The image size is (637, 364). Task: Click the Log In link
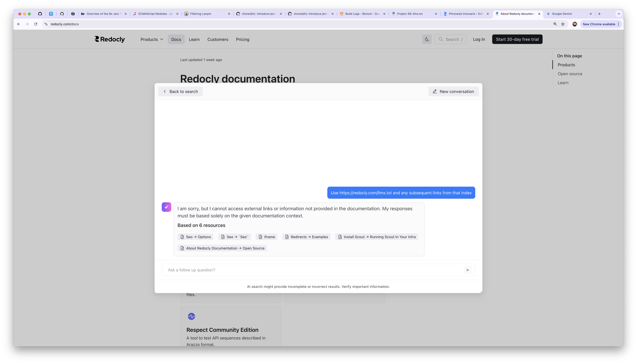[x=479, y=39]
